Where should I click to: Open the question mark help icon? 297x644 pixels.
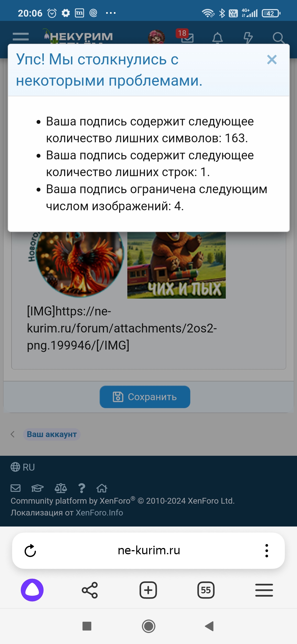tap(81, 488)
